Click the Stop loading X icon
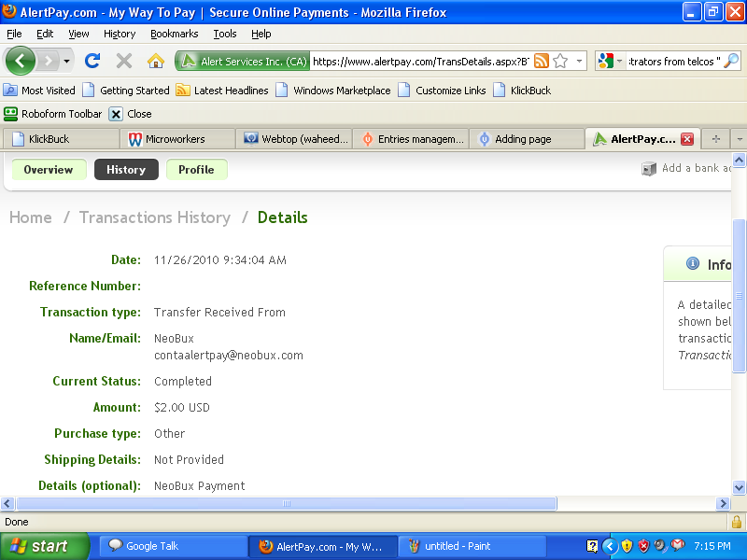 click(x=124, y=61)
